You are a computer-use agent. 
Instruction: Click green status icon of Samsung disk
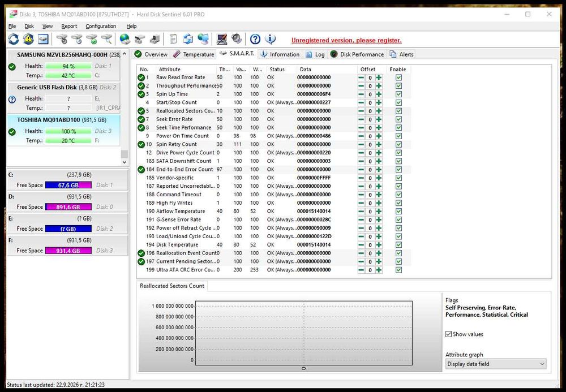pos(12,67)
